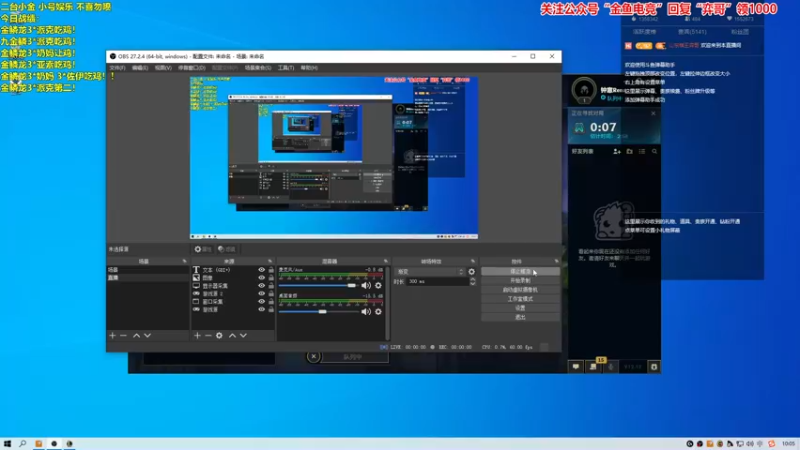This screenshot has width=800, height=450.
Task: Remove the selected source with the minus icon
Action: (x=208, y=336)
